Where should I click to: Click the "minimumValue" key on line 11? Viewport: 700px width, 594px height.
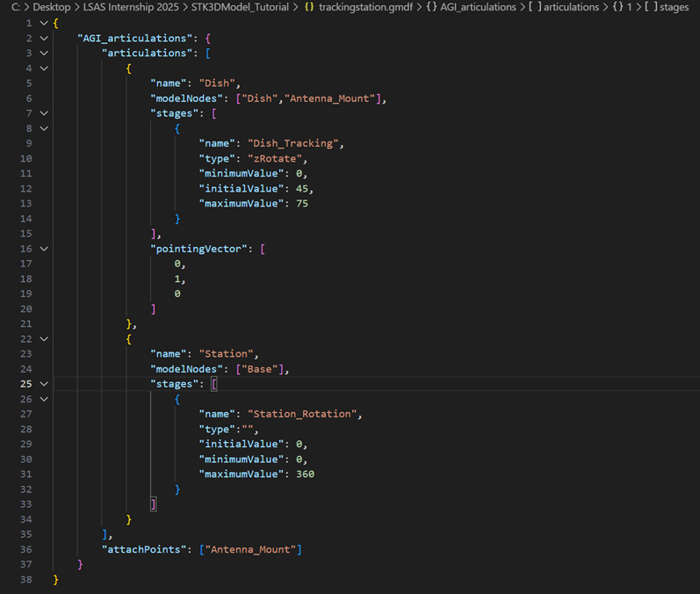242,174
